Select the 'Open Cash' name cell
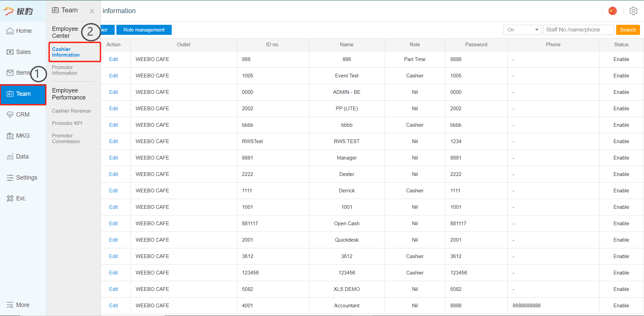 pyautogui.click(x=346, y=224)
